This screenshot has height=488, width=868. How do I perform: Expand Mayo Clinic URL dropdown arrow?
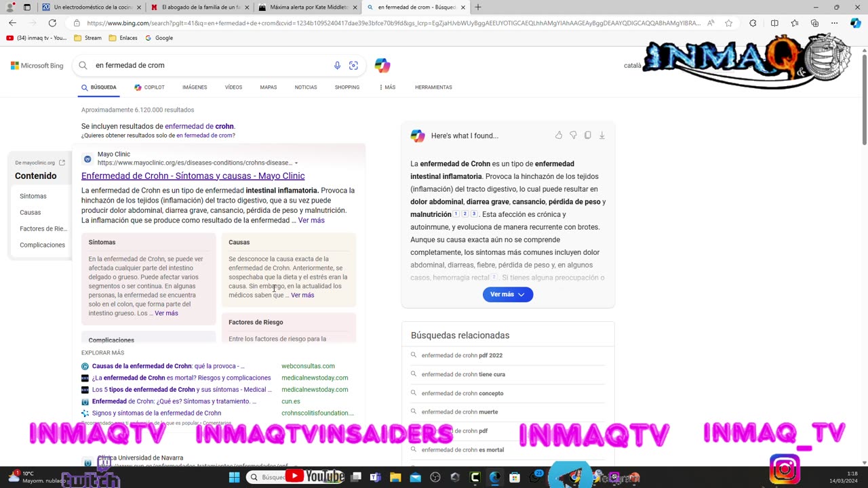click(x=296, y=163)
